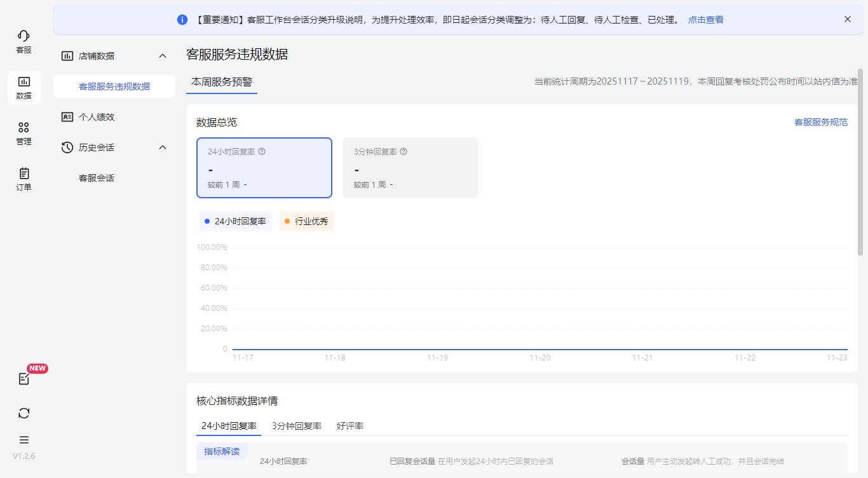Click the 指标解读 label button
The width and height of the screenshot is (868, 478).
coord(222,451)
